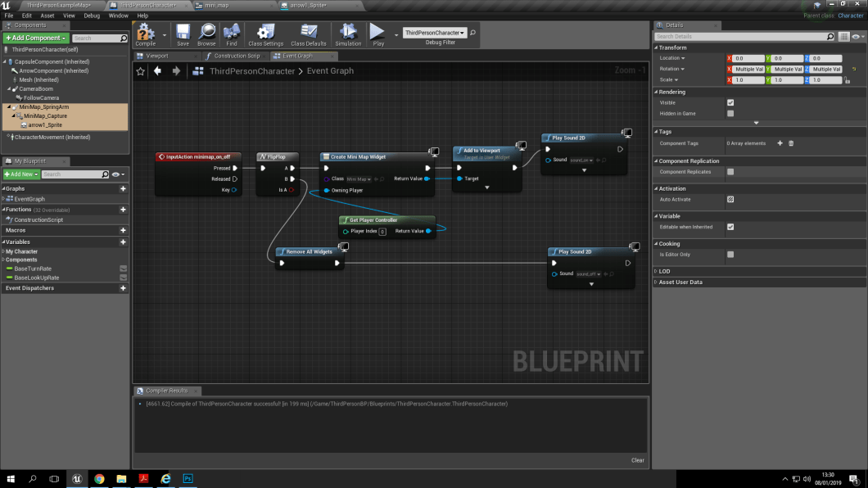Click the favorite star in the Event Graph
Viewport: 868px width, 488px height.
point(141,71)
